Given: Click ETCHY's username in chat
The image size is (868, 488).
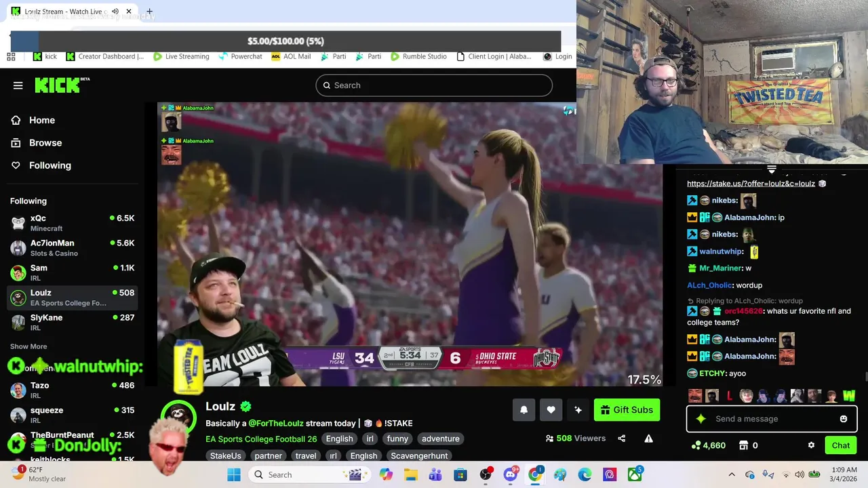Looking at the screenshot, I should [712, 373].
